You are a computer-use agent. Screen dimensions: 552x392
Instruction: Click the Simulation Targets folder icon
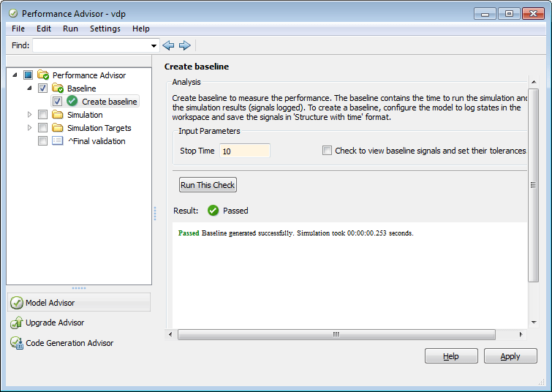58,128
